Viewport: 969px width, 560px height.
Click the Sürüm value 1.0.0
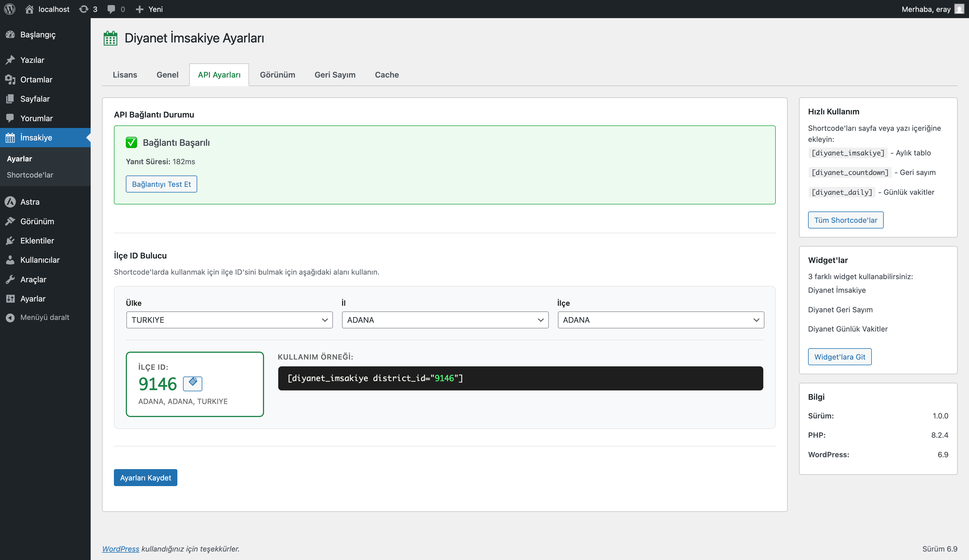click(x=940, y=416)
